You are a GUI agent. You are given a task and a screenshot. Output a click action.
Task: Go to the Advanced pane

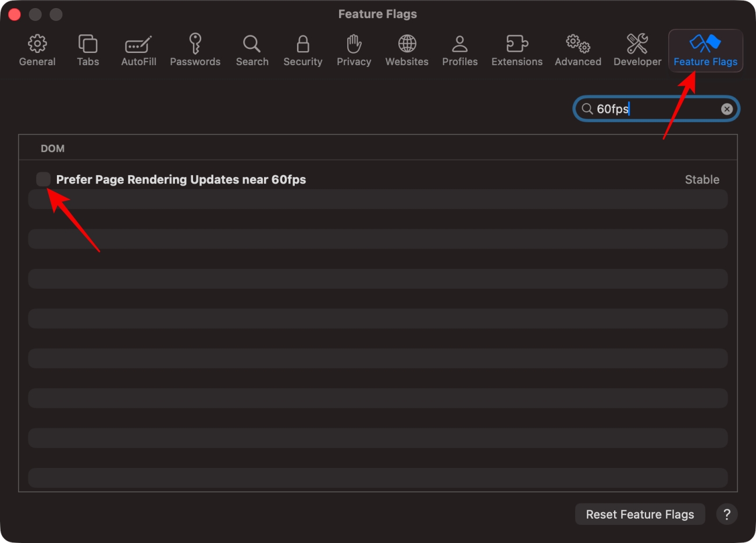point(578,51)
